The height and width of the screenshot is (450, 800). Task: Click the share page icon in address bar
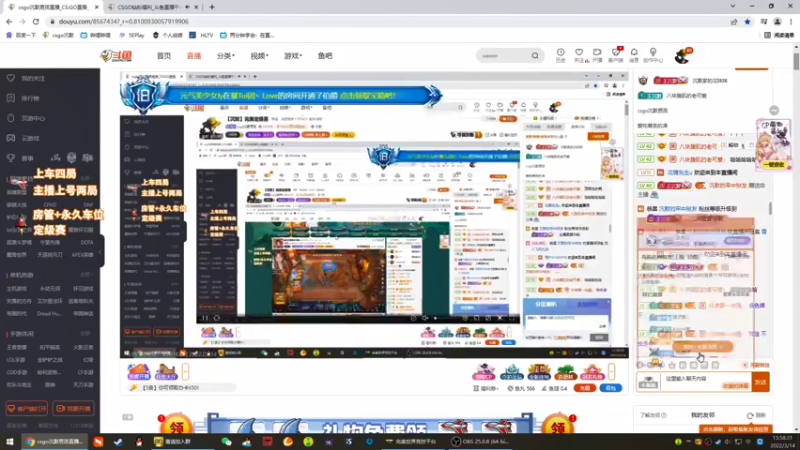734,21
